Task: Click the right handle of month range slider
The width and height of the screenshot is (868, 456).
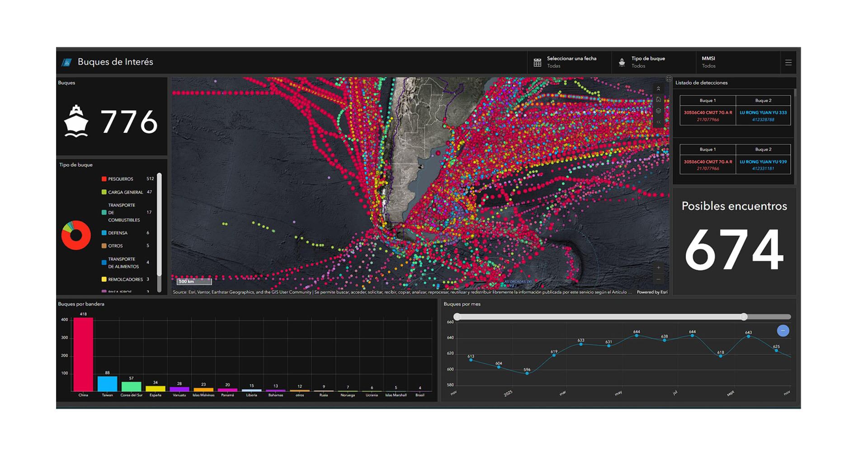Action: [x=744, y=317]
